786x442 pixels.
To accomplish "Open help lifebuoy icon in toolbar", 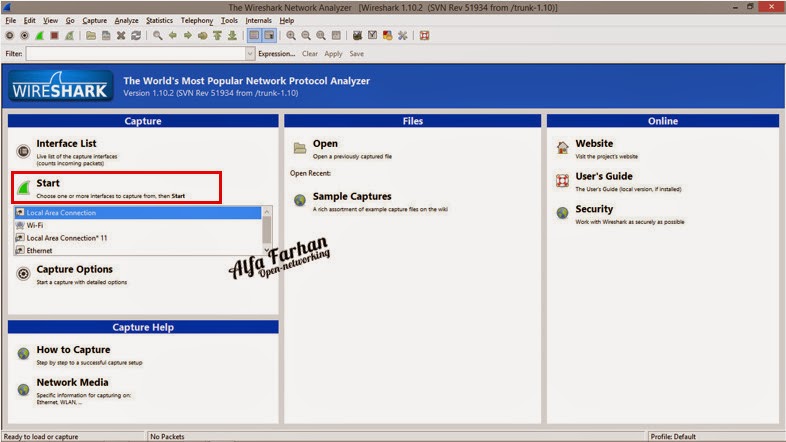I will (x=424, y=36).
